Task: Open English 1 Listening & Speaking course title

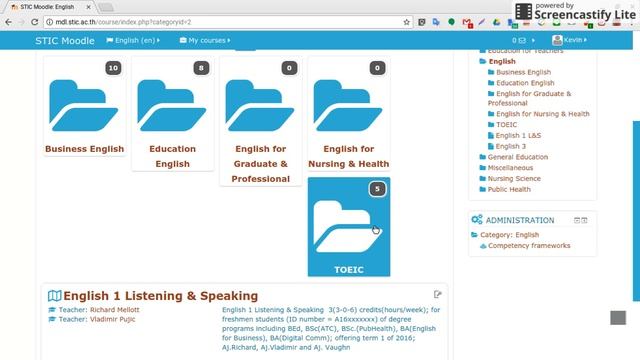Action: tap(160, 296)
